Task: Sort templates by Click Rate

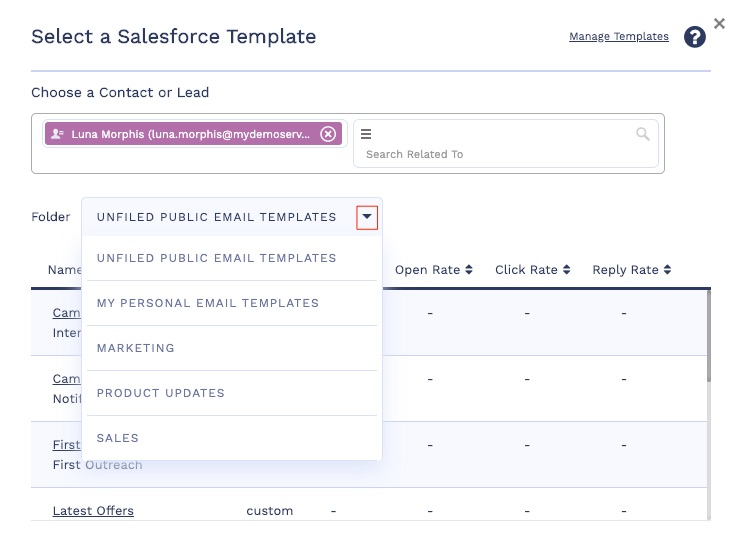Action: tap(532, 270)
